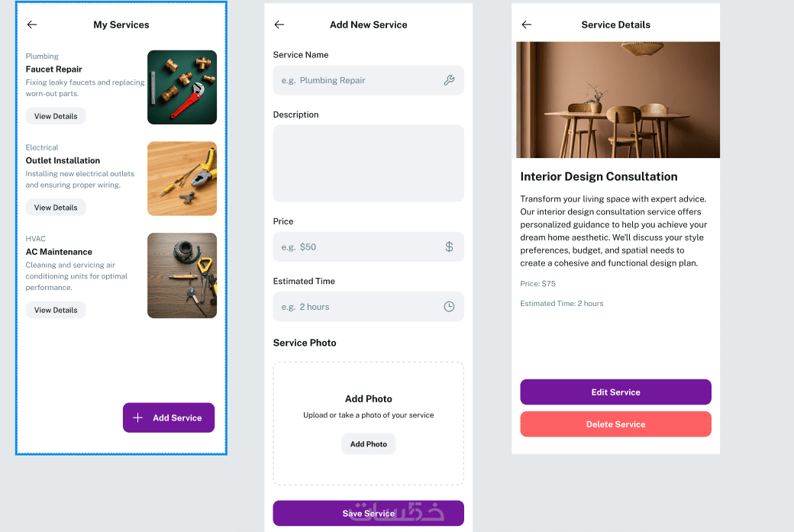This screenshot has width=794, height=532.
Task: Select the Faucet Repair thumbnail image
Action: [x=182, y=87]
